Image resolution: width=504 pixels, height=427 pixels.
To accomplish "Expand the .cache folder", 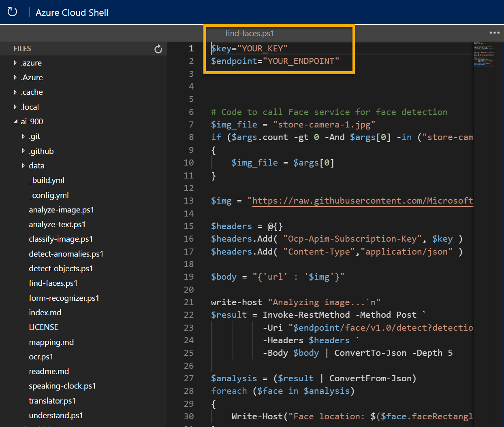I will pos(15,92).
